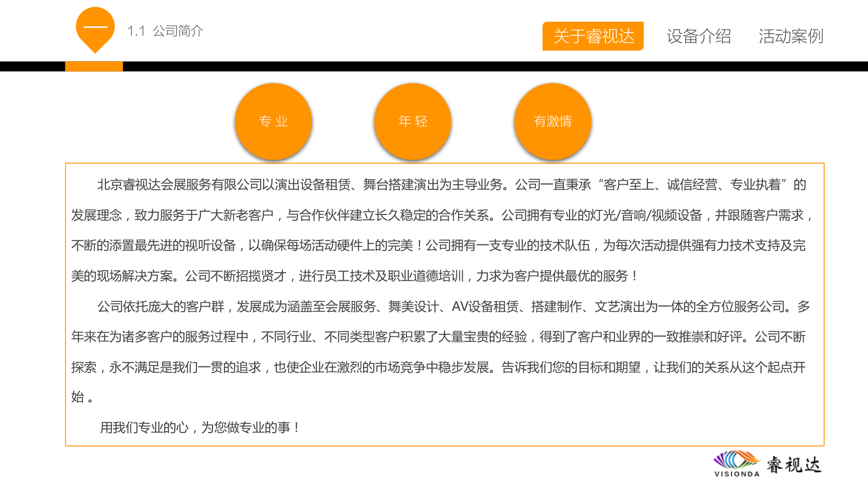Click the 睿视达 calligraphy logo text
The width and height of the screenshot is (868, 488).
[794, 464]
